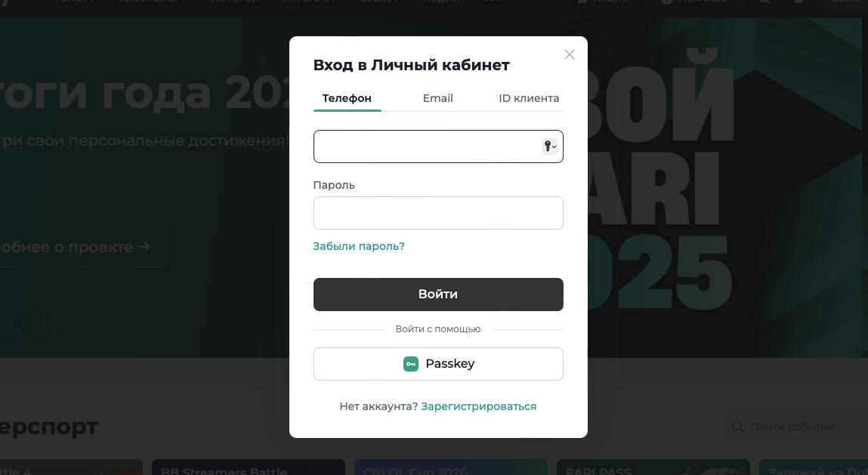Advance to the next banner slide
The image size is (868, 475).
[x=45, y=322]
